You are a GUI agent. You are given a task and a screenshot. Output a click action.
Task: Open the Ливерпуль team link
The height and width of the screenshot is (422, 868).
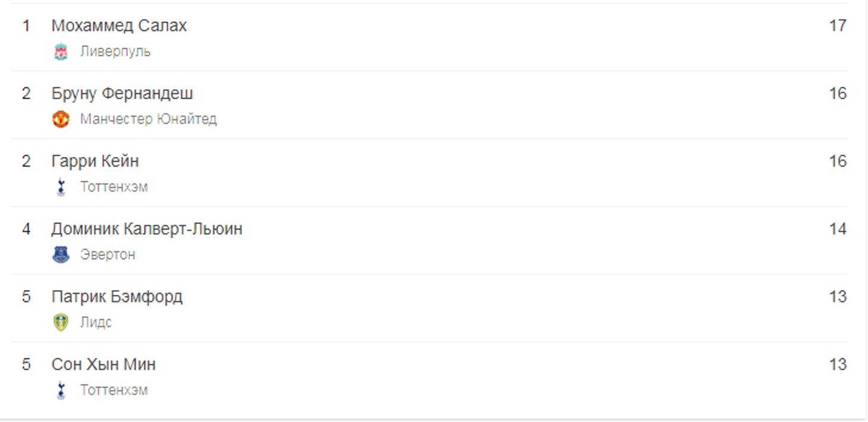tap(115, 52)
